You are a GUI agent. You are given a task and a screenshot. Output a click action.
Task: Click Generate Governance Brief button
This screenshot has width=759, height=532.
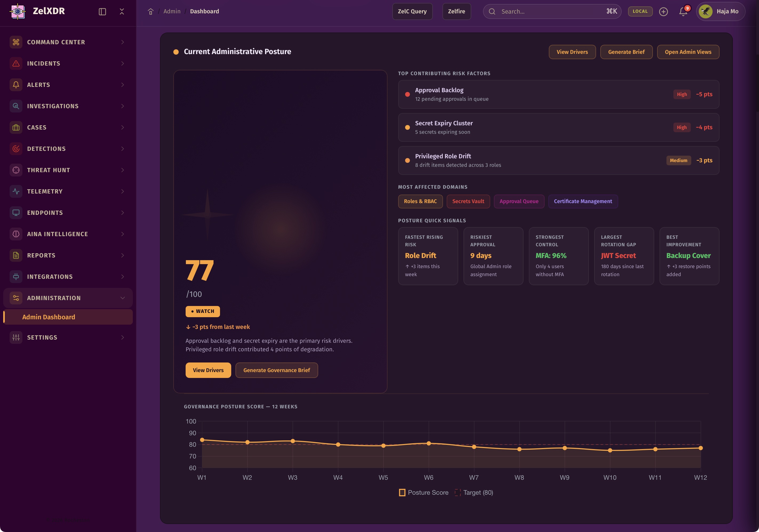pos(276,370)
